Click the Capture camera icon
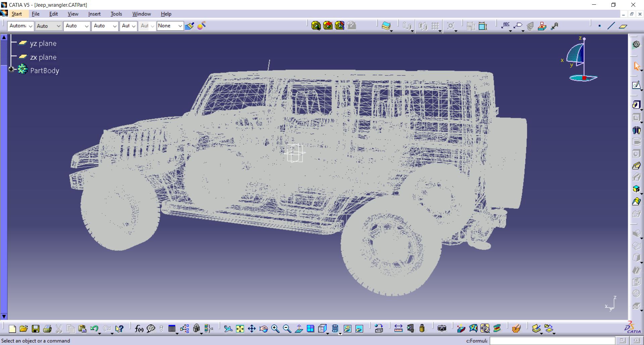Screen dimensions: 644x345 point(442,329)
